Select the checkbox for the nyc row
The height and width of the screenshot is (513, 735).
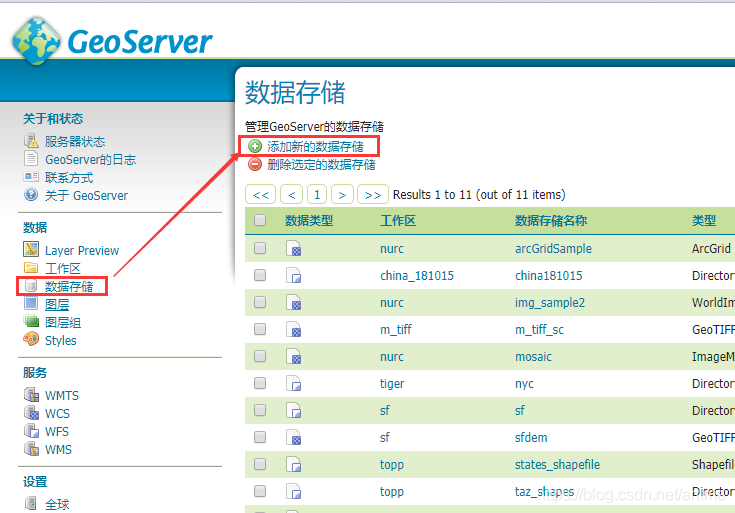[260, 383]
